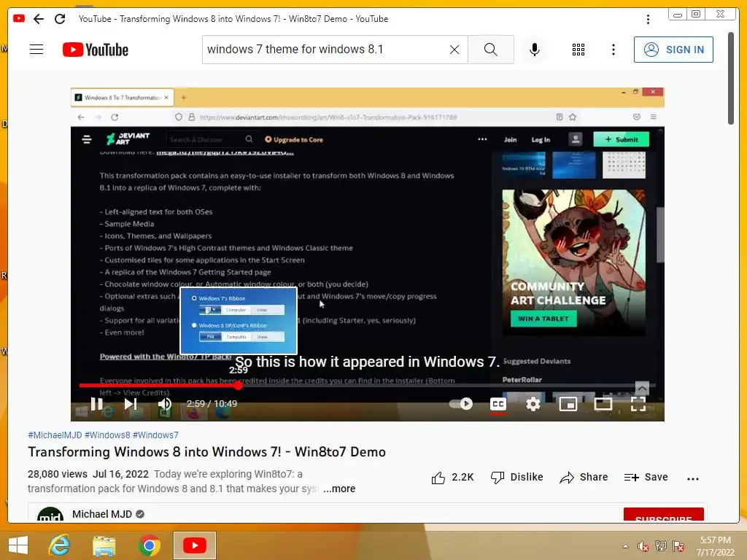Click the YouTube logo to go home

96,50
